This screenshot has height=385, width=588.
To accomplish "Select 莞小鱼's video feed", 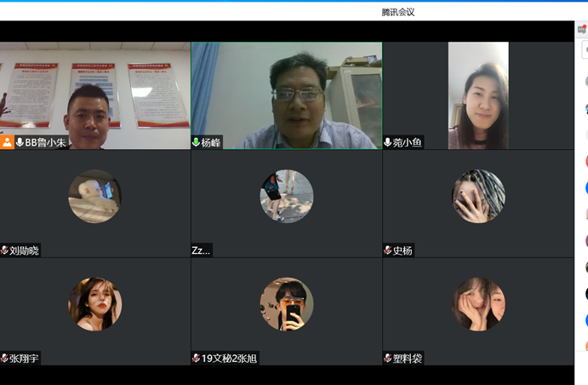I will pyautogui.click(x=478, y=94).
